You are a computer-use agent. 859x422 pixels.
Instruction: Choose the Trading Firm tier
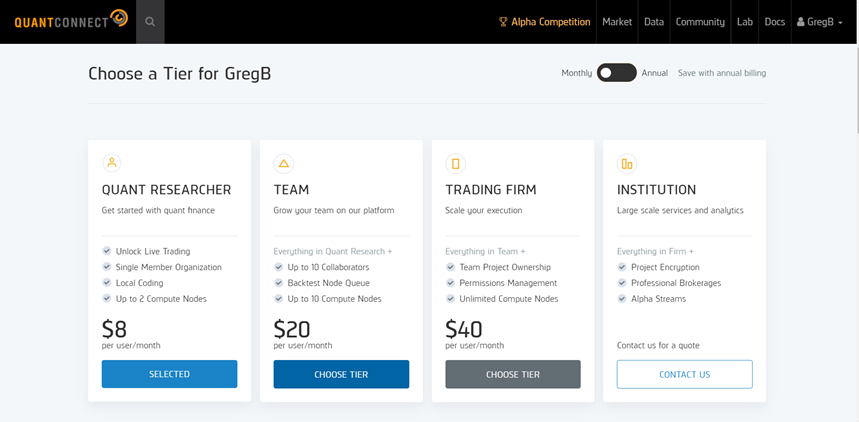pyautogui.click(x=513, y=374)
